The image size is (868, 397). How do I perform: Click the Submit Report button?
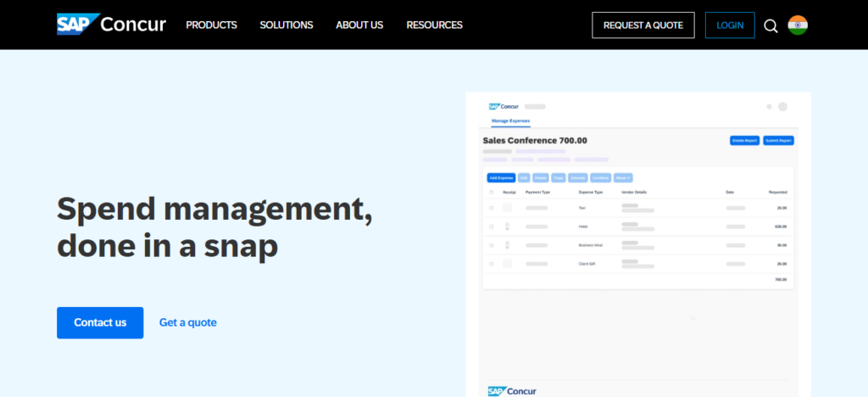point(778,141)
